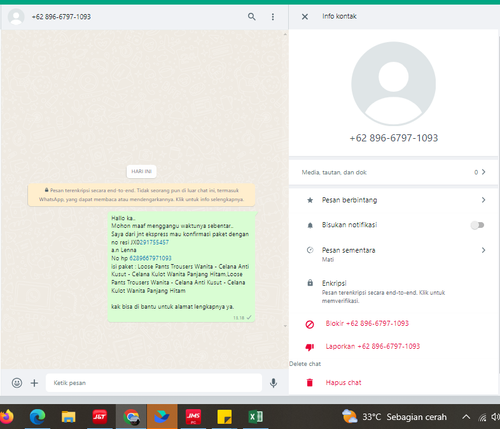
Task: Click the end-to-end encryption notice banner
Action: point(141,195)
